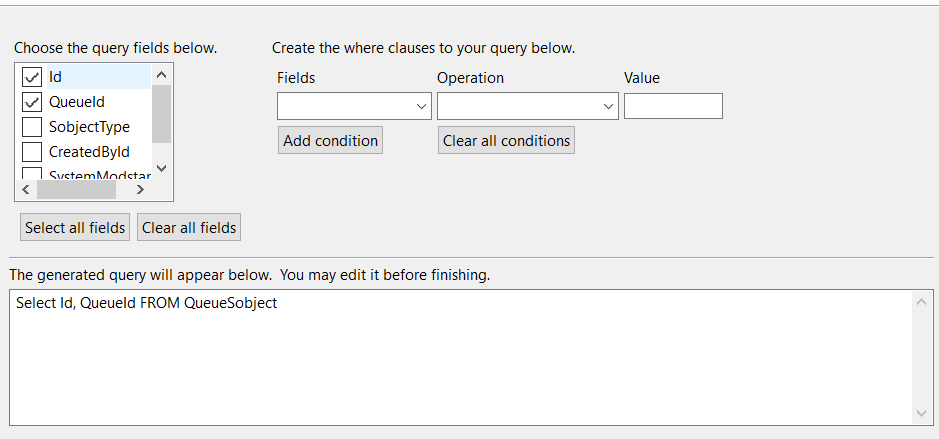Click field list scroll left arrow
939x439 pixels.
point(26,190)
